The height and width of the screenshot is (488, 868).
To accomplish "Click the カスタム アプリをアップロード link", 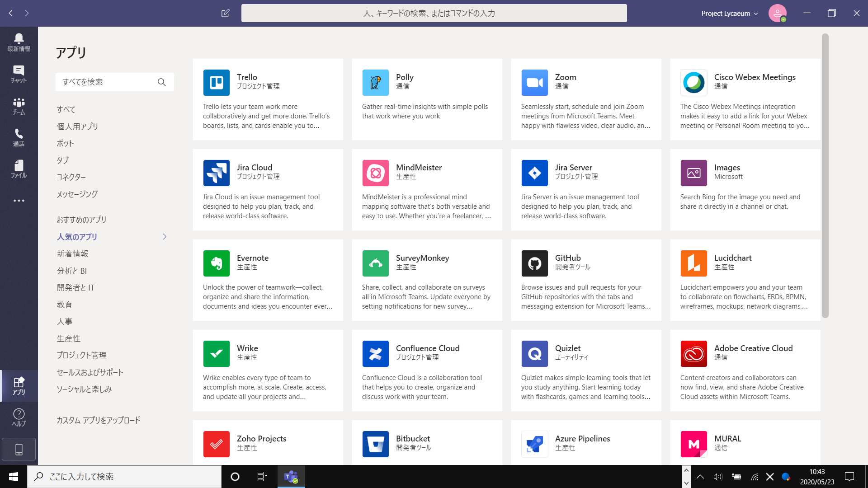I will tap(98, 420).
